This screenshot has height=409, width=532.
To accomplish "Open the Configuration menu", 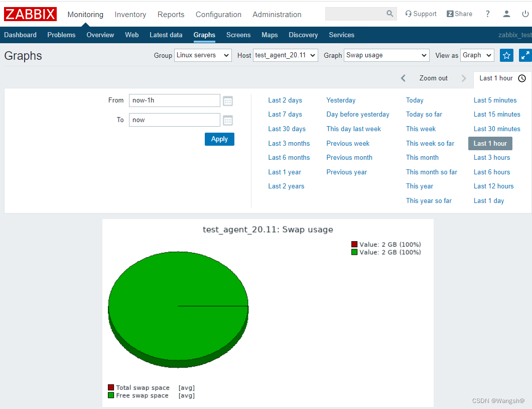I will point(218,15).
